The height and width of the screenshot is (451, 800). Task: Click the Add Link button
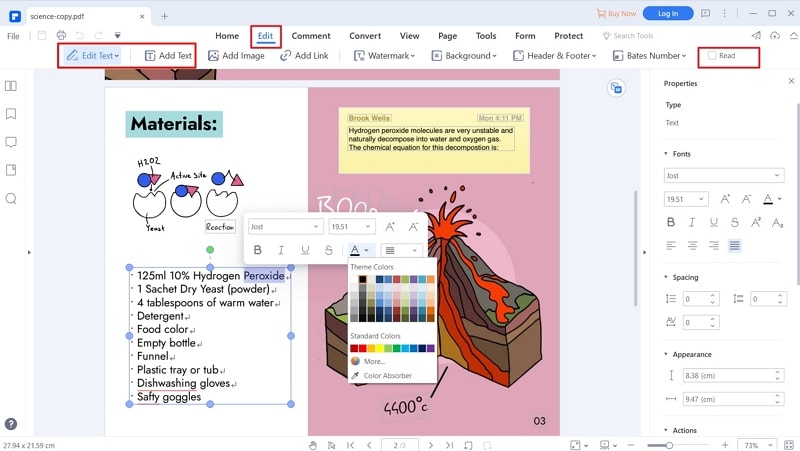pos(304,56)
